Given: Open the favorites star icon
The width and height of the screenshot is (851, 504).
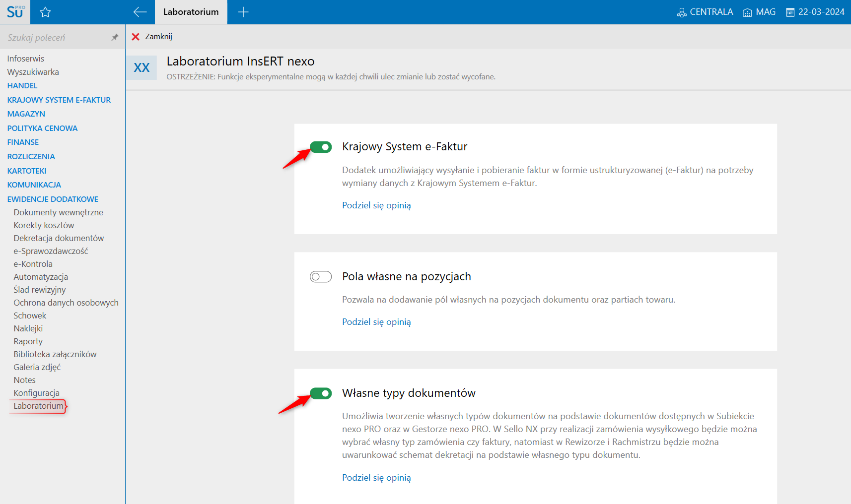Looking at the screenshot, I should (x=45, y=12).
